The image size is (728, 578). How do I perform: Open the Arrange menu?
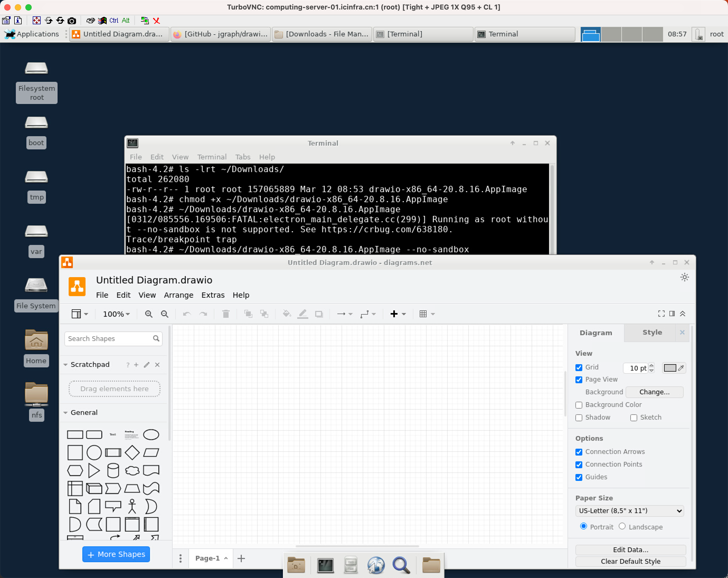point(179,295)
